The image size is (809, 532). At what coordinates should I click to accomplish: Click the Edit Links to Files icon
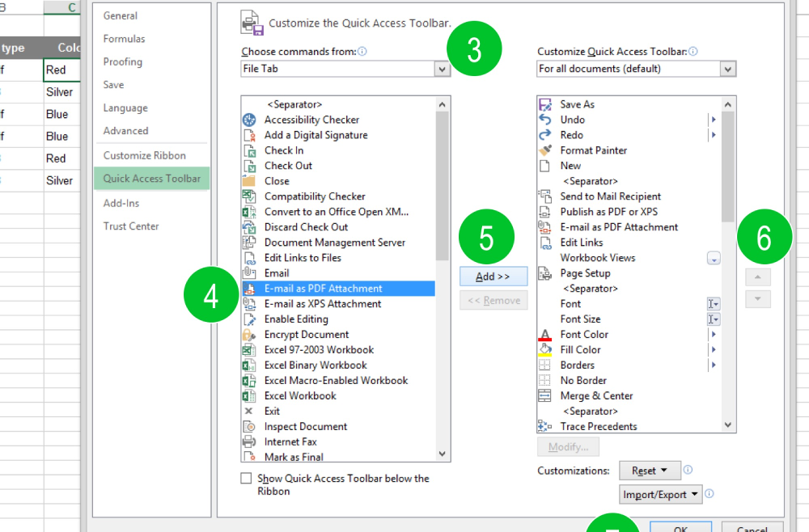(249, 258)
